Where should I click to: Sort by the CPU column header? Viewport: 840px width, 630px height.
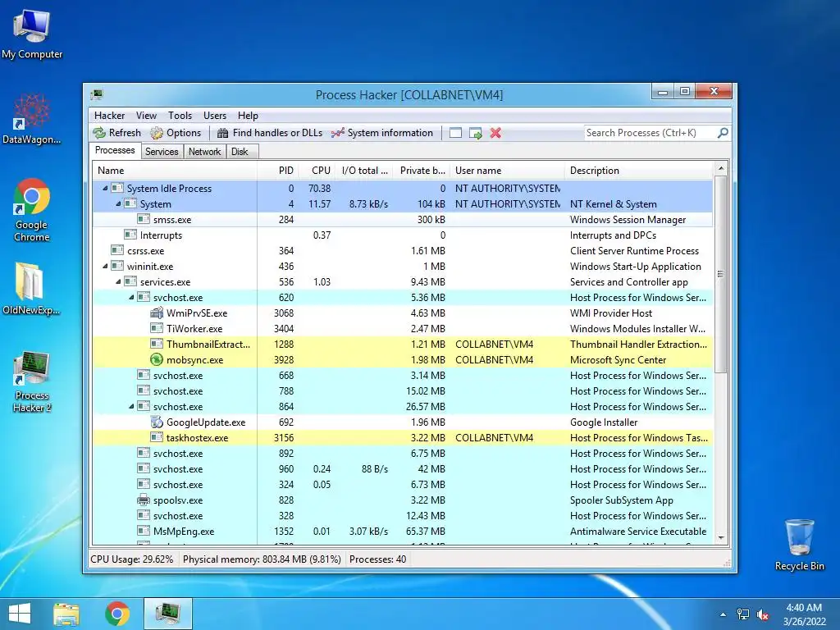(317, 171)
